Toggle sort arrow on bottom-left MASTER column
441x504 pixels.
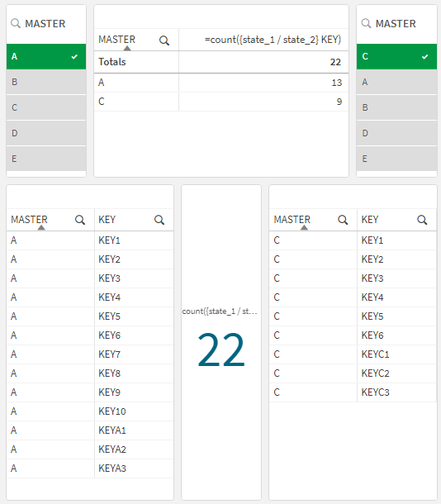click(x=41, y=227)
